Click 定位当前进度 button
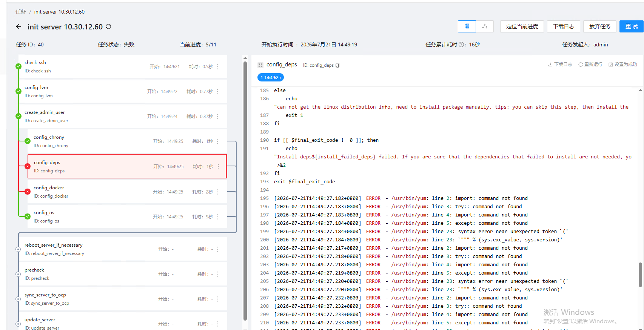The height and width of the screenshot is (330, 644). pyautogui.click(x=522, y=26)
